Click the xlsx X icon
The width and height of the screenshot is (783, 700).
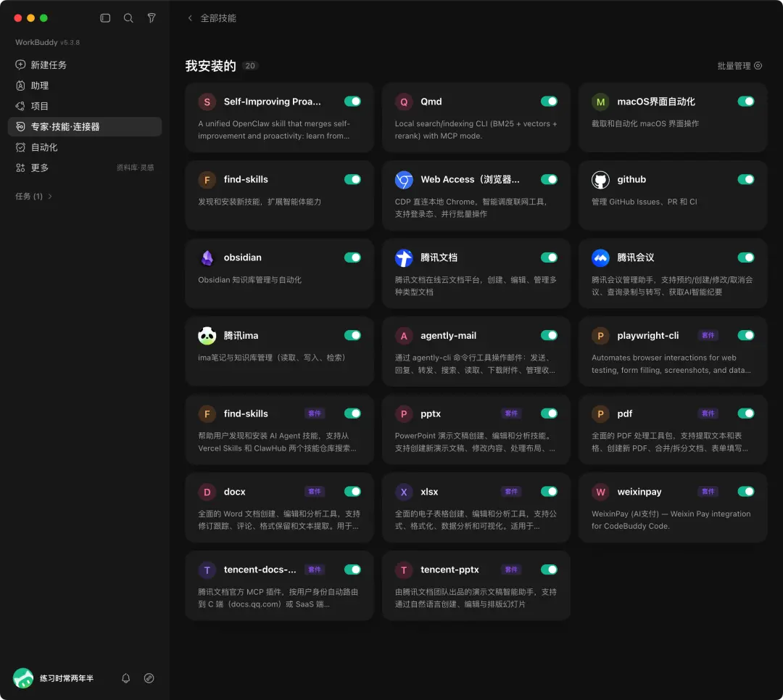[404, 492]
